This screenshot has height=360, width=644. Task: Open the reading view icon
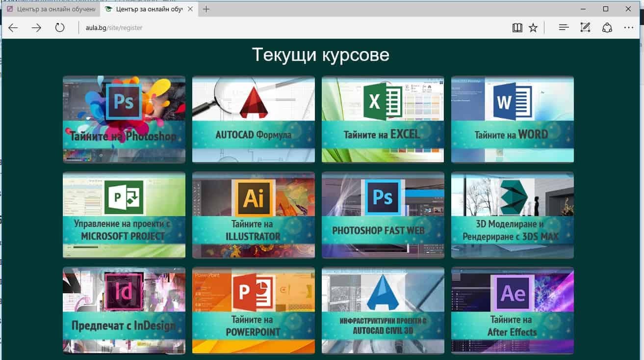(517, 28)
